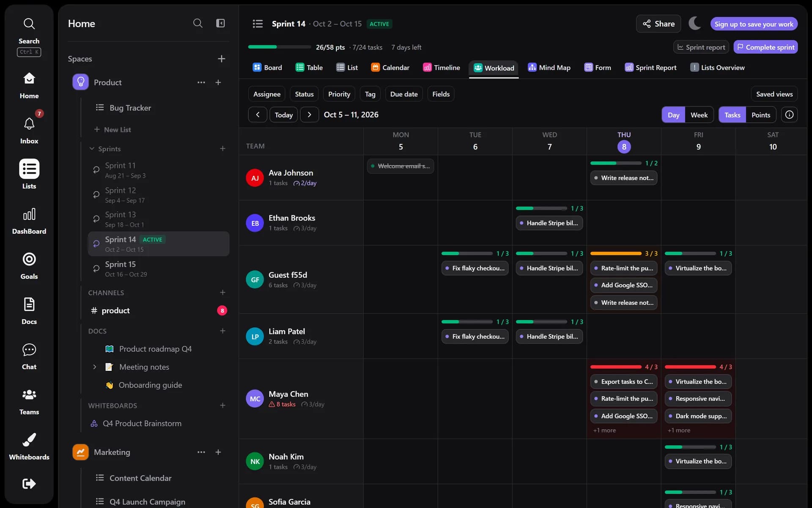
Task: Switch to the Board tab
Action: (x=267, y=68)
